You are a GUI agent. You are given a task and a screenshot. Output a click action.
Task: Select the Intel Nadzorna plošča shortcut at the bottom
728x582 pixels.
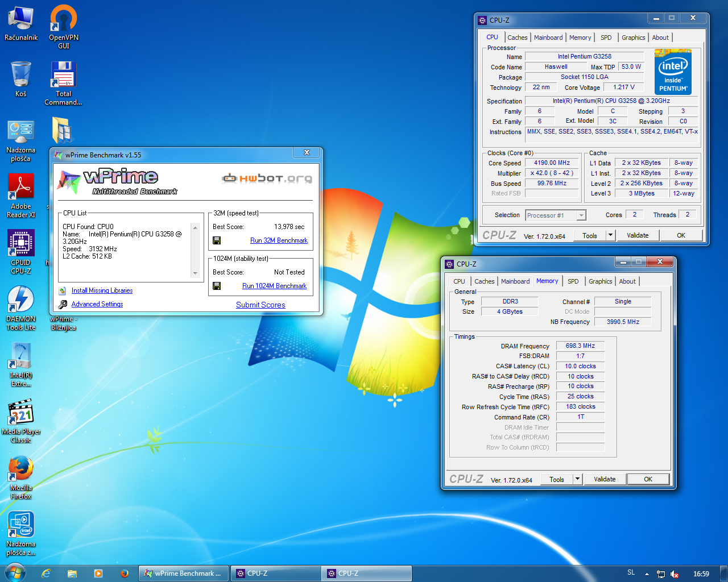pos(21,534)
